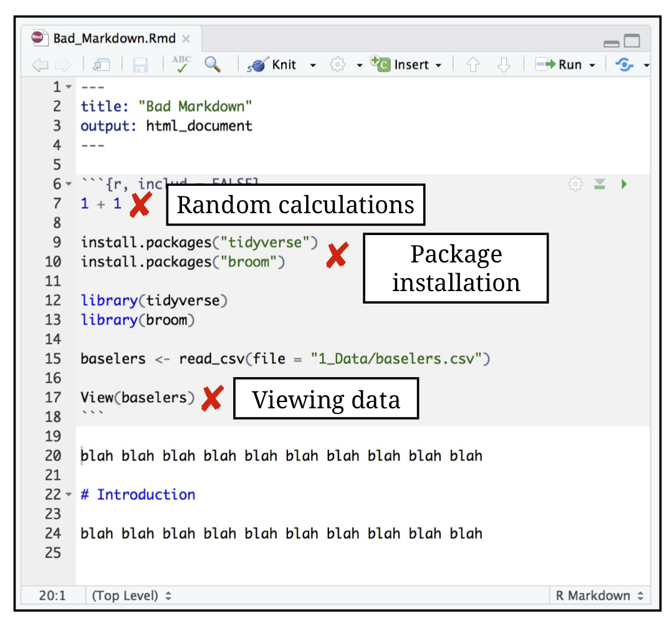Screen dimensions: 672x619
Task: Go to previous chunk arrow
Action: coord(473,65)
